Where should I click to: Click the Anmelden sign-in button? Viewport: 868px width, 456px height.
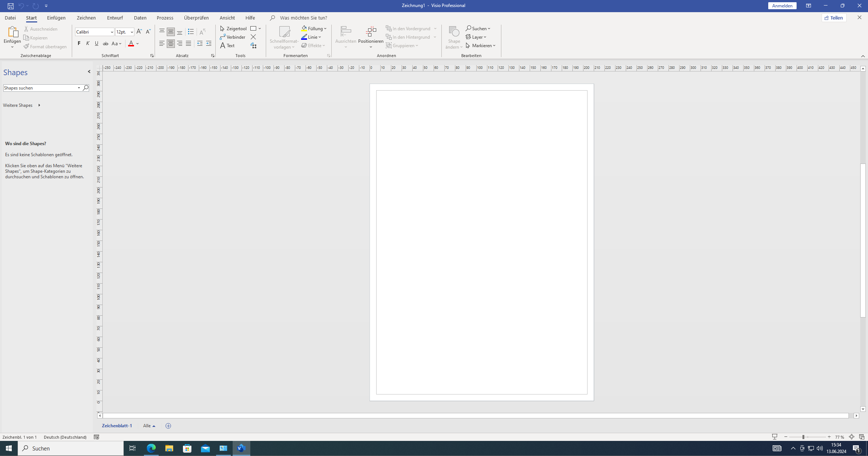(782, 6)
